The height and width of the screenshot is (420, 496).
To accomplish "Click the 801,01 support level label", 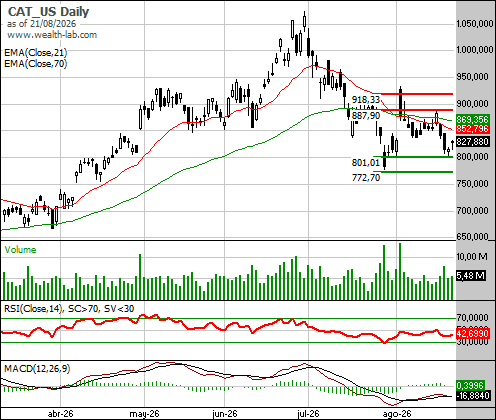I will pos(366,163).
